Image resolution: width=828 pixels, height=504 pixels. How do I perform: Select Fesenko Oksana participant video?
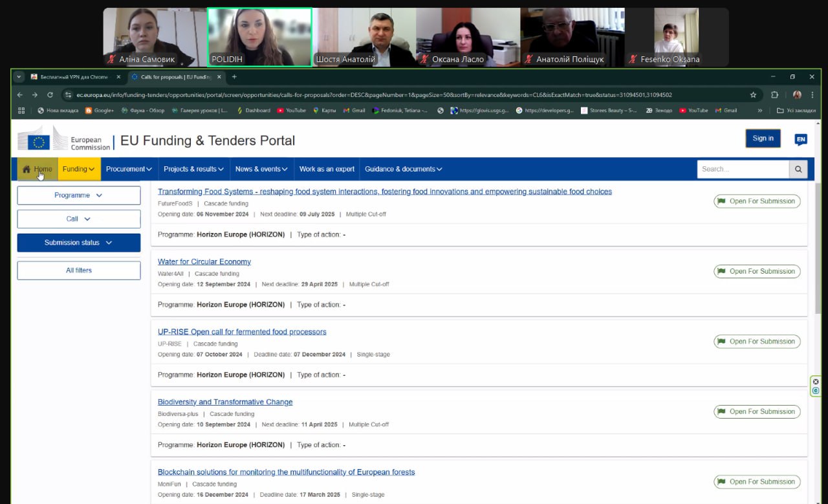(x=677, y=37)
